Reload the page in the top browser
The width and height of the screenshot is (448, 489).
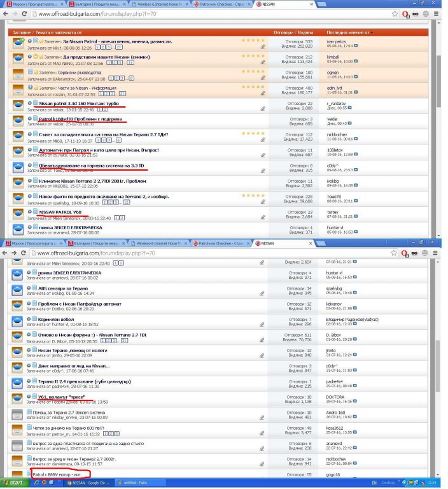point(24,14)
